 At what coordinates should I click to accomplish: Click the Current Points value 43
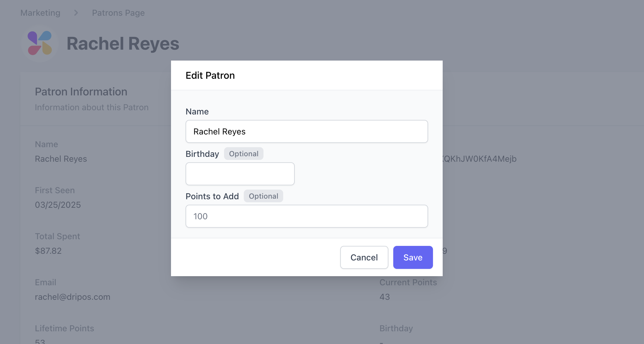[384, 297]
